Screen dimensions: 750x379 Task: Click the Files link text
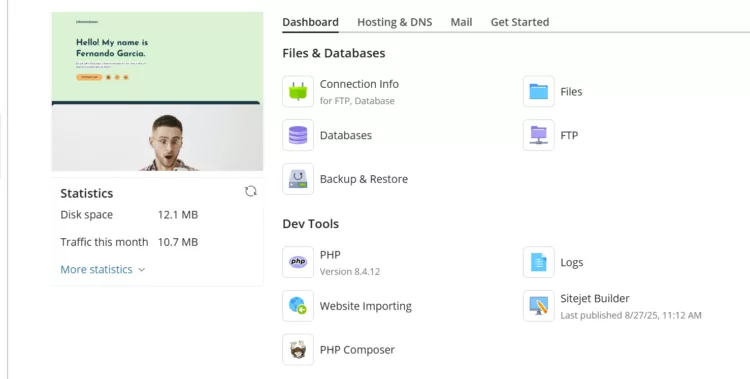571,91
